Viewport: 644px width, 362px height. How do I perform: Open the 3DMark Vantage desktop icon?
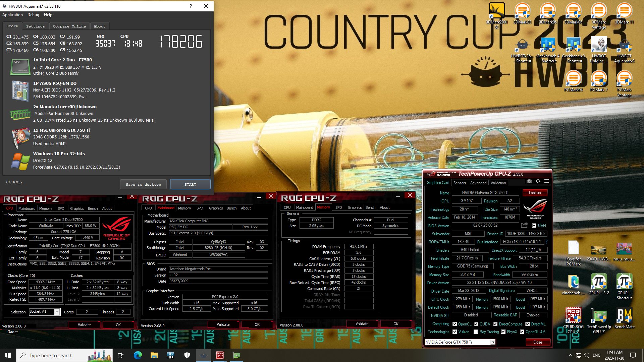pos(599,16)
